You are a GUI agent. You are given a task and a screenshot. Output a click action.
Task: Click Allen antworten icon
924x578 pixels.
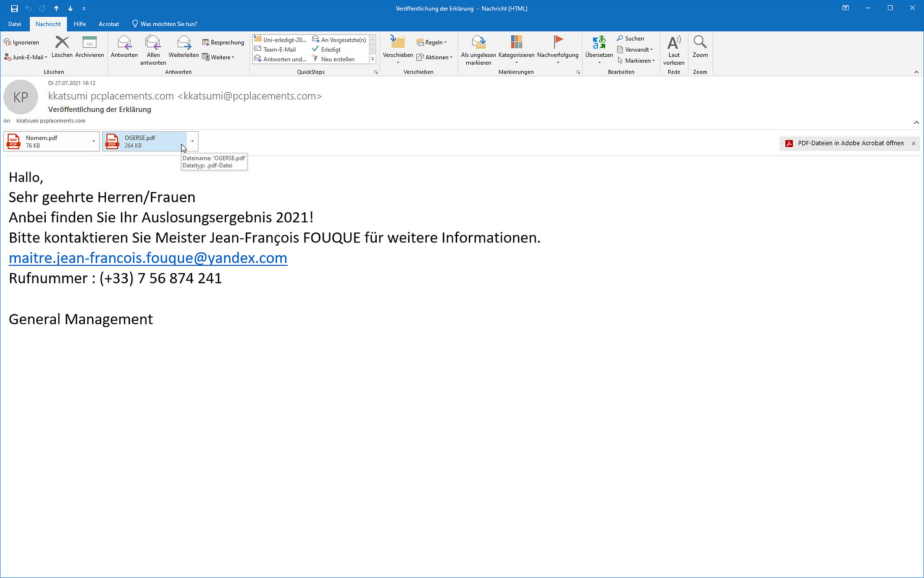coord(153,43)
